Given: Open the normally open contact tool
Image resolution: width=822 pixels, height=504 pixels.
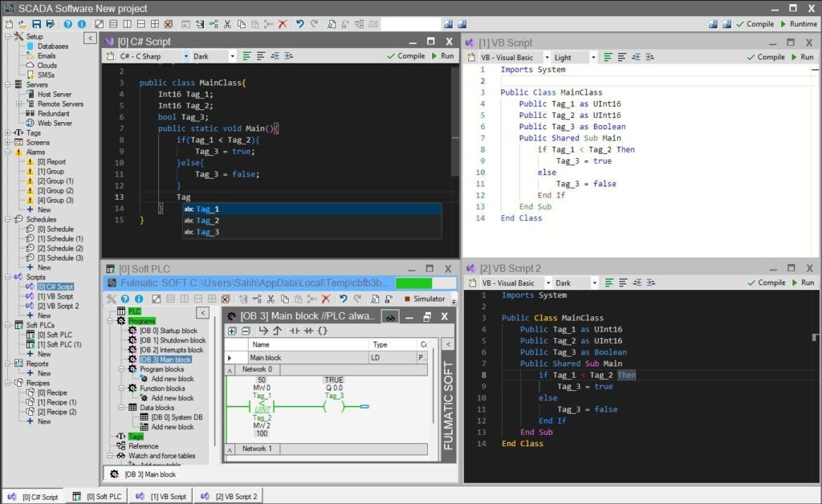Looking at the screenshot, I should click(x=294, y=330).
